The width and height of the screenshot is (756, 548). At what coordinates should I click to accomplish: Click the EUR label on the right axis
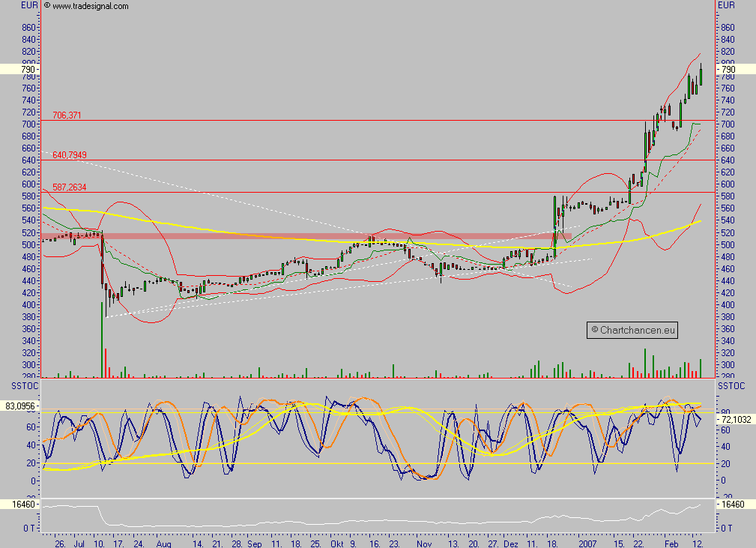[x=726, y=5]
